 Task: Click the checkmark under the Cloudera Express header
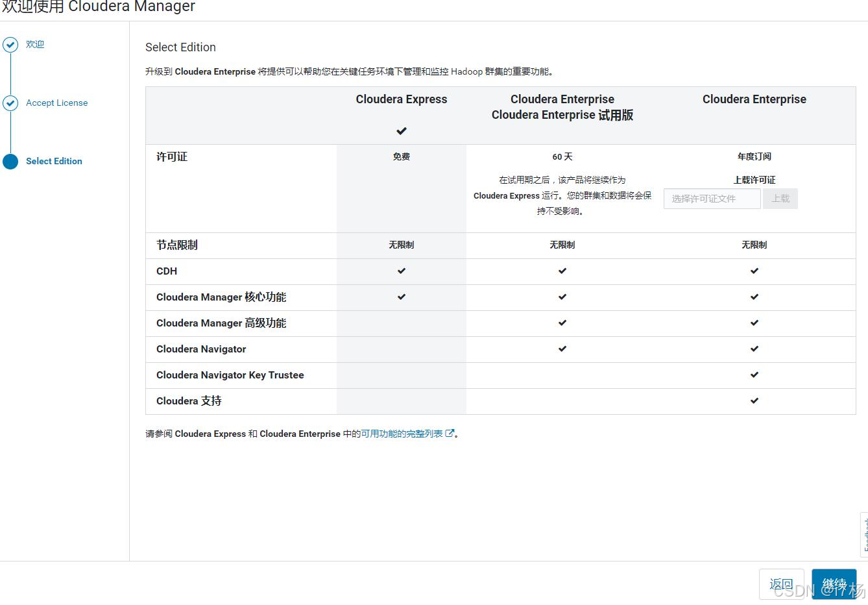(401, 130)
